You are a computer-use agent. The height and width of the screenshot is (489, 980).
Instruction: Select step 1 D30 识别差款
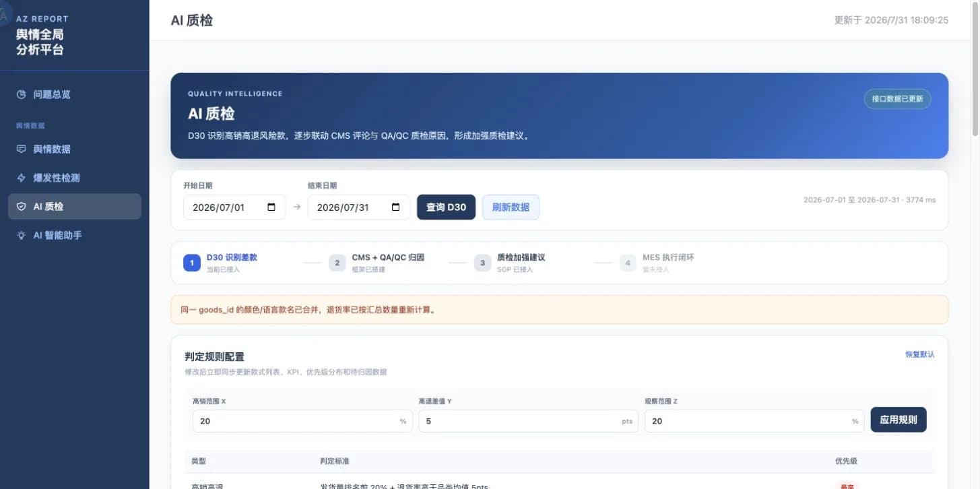(x=220, y=263)
